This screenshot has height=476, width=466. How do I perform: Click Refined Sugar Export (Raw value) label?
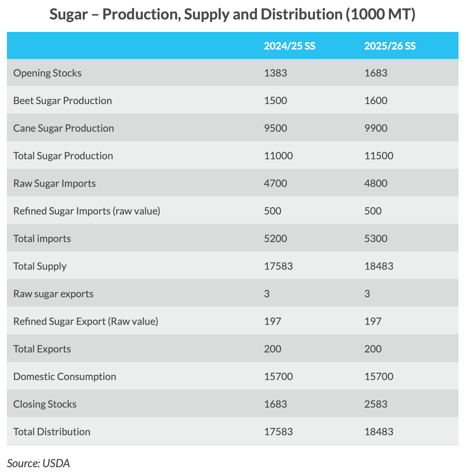pyautogui.click(x=86, y=321)
